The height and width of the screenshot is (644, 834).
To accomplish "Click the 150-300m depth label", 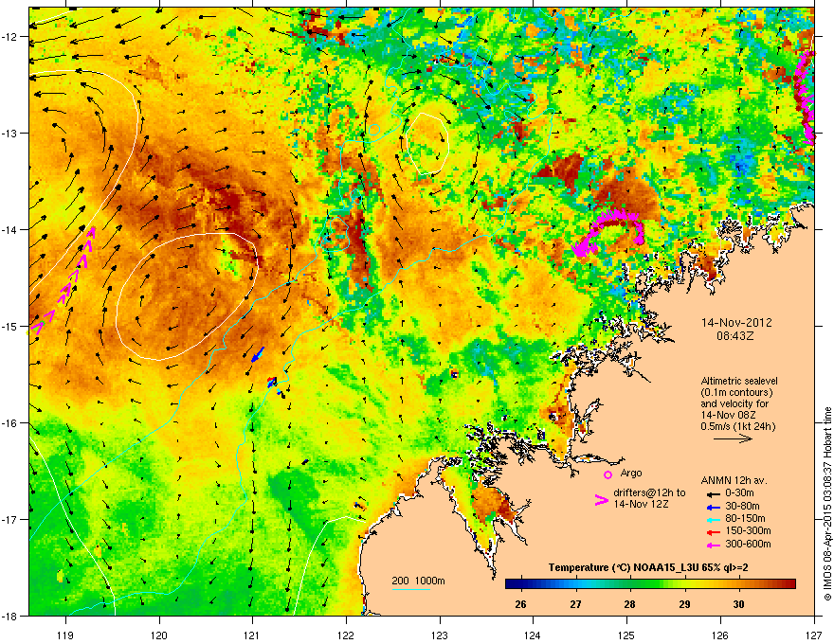I will (x=748, y=530).
